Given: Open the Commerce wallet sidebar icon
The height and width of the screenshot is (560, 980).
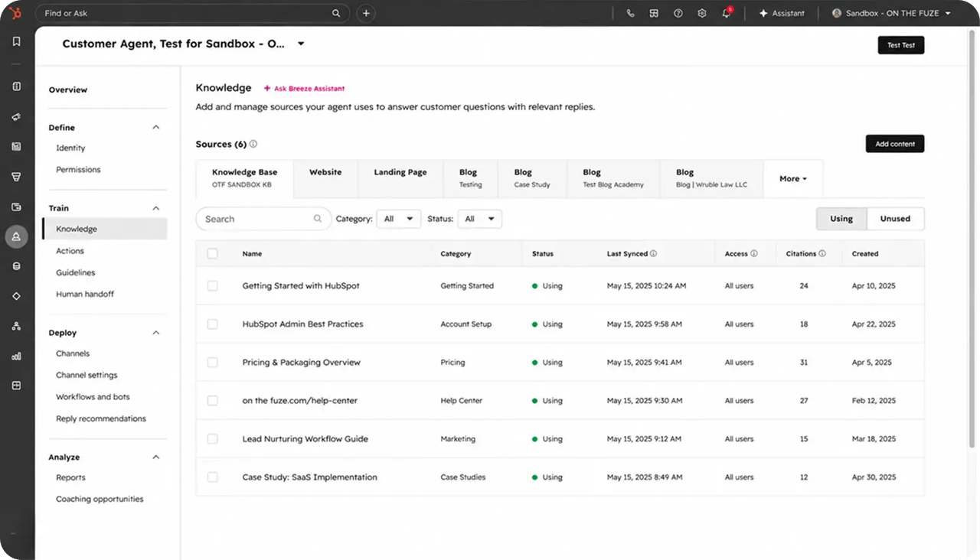Looking at the screenshot, I should 16,207.
